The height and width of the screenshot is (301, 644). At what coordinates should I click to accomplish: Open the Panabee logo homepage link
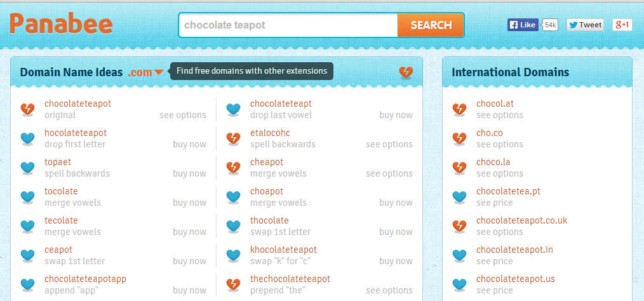tap(61, 24)
